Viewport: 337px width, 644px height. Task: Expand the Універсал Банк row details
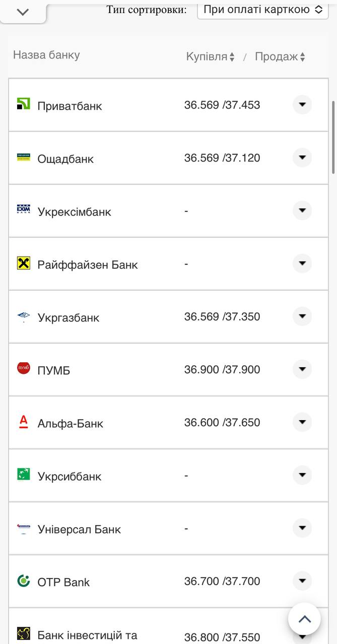click(302, 528)
